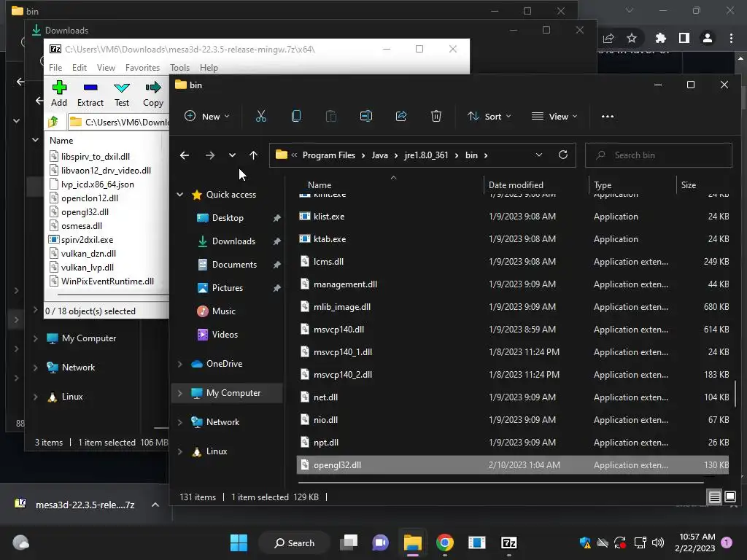Expand Network in bin sidebar
The width and height of the screenshot is (747, 560).
180,422
